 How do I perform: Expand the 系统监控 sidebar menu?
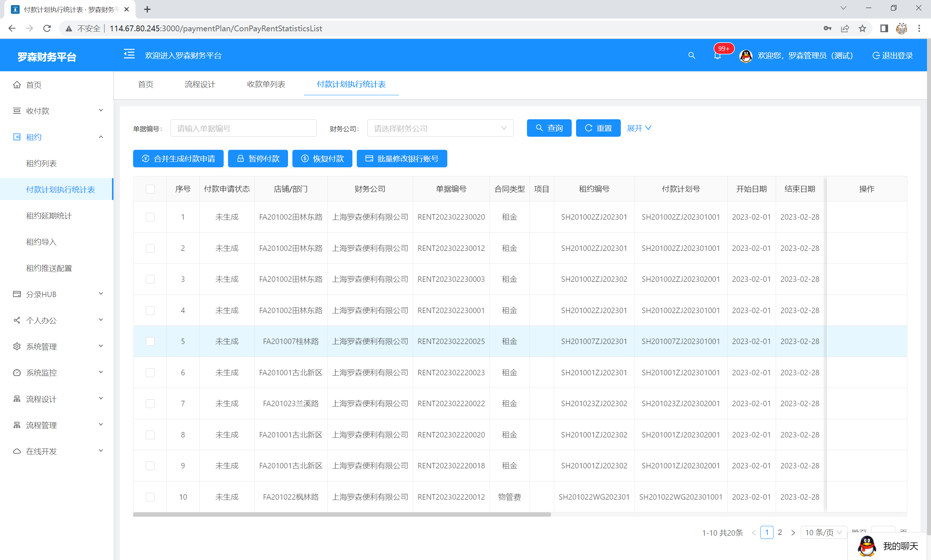coord(57,373)
